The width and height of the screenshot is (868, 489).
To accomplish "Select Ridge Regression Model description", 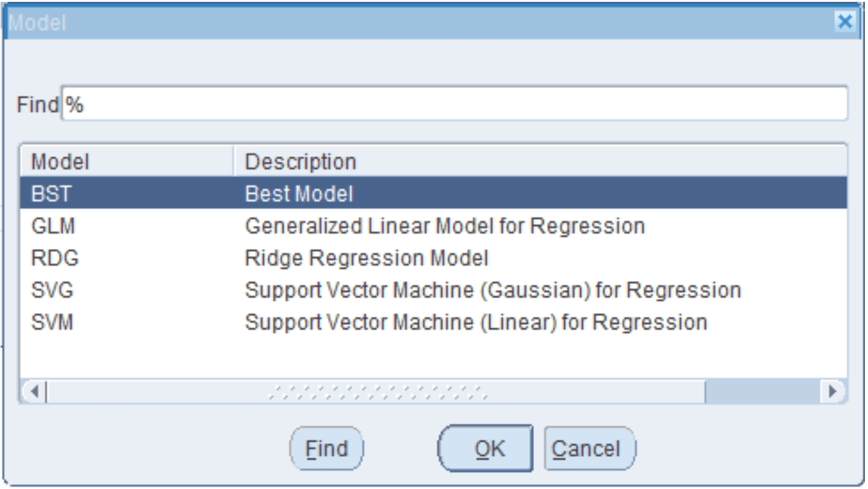I will (x=367, y=258).
